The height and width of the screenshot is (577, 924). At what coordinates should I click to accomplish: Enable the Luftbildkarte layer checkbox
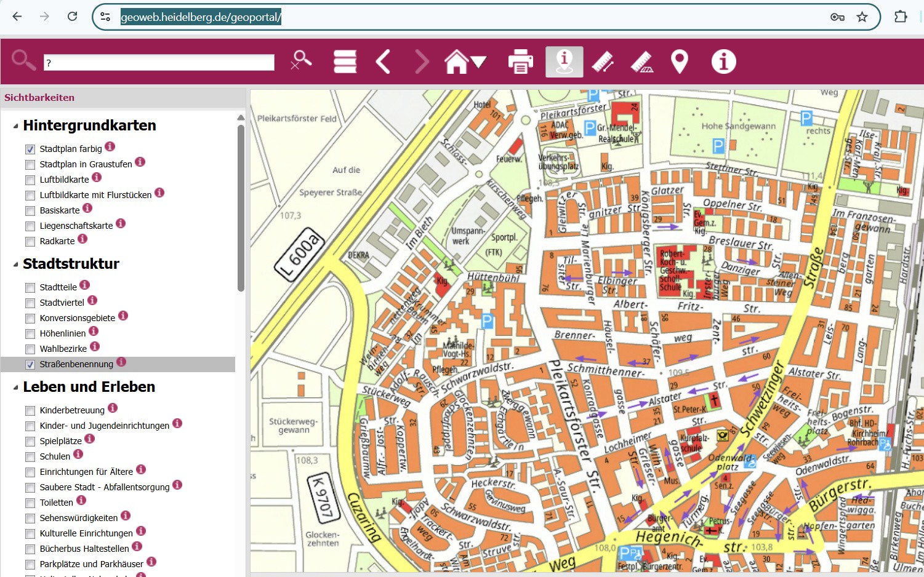(30, 180)
